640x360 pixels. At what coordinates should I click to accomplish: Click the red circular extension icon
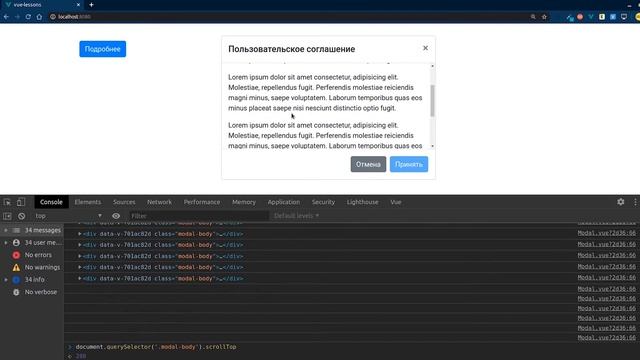580,17
